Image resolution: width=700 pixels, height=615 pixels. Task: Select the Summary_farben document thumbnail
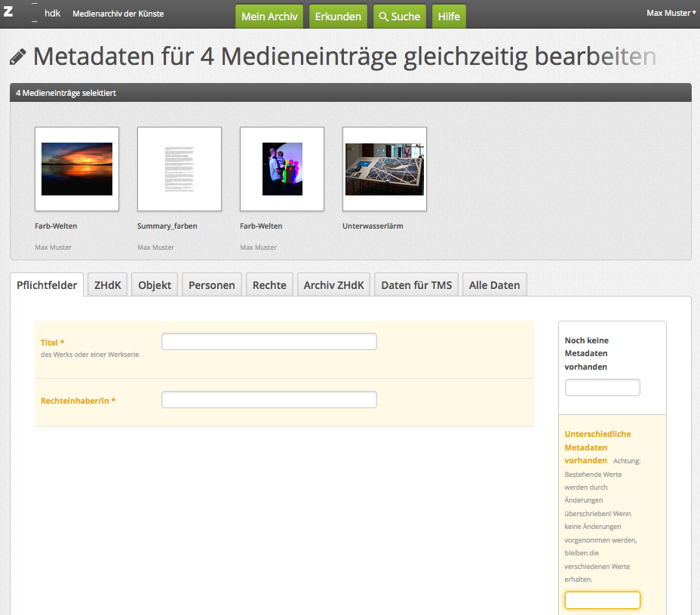[x=180, y=169]
